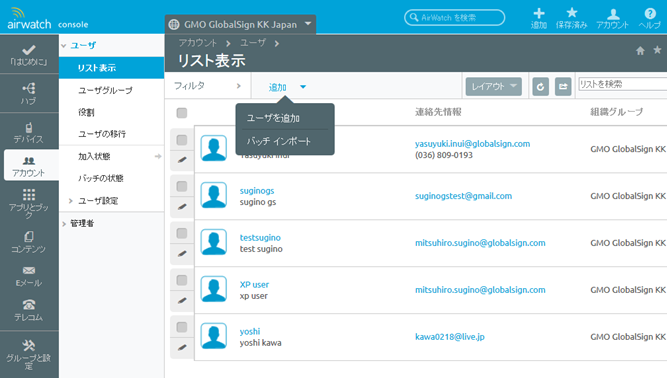Edit yasuyuki.inui user with pencil icon
This screenshot has height=378, width=667.
click(182, 160)
